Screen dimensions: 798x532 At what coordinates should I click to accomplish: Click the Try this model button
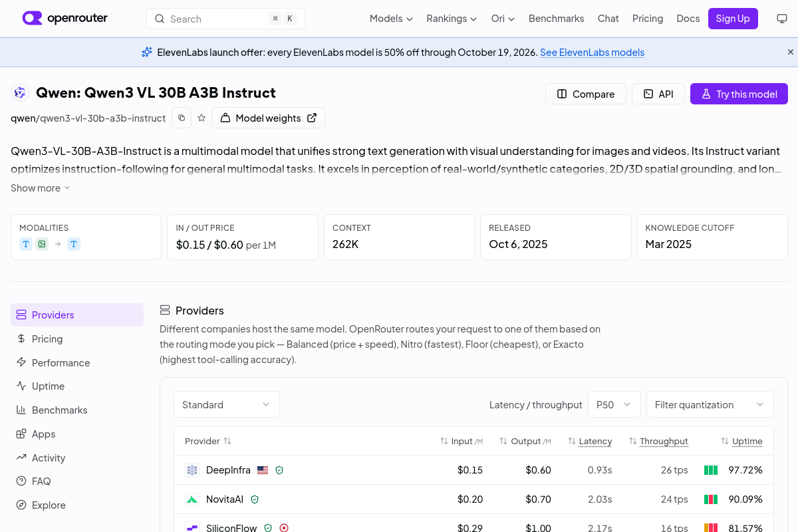click(x=739, y=94)
